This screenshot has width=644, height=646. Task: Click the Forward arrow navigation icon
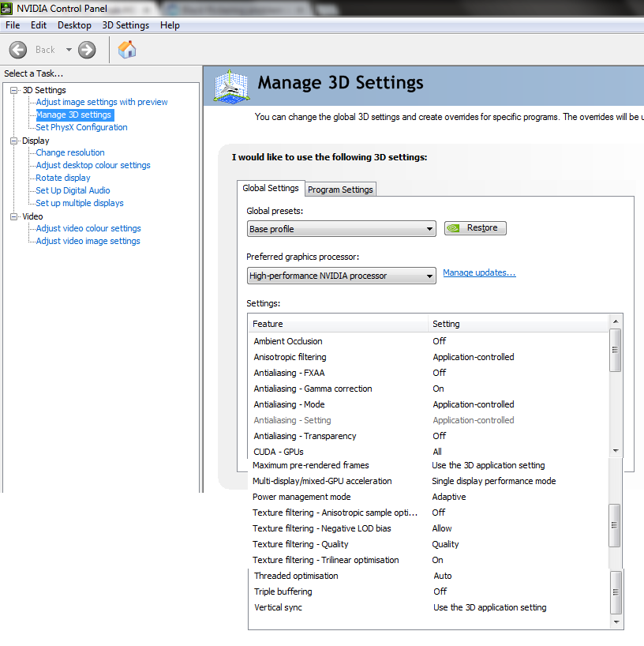coord(87,50)
